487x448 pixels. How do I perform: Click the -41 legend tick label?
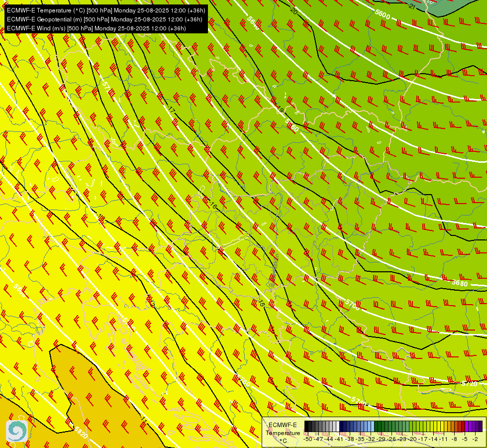[x=339, y=439]
